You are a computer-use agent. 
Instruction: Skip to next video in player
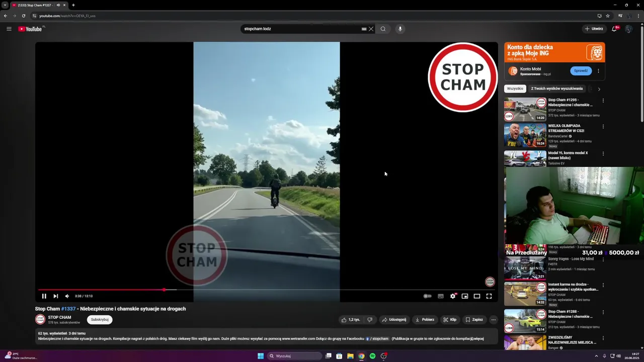[x=55, y=296]
